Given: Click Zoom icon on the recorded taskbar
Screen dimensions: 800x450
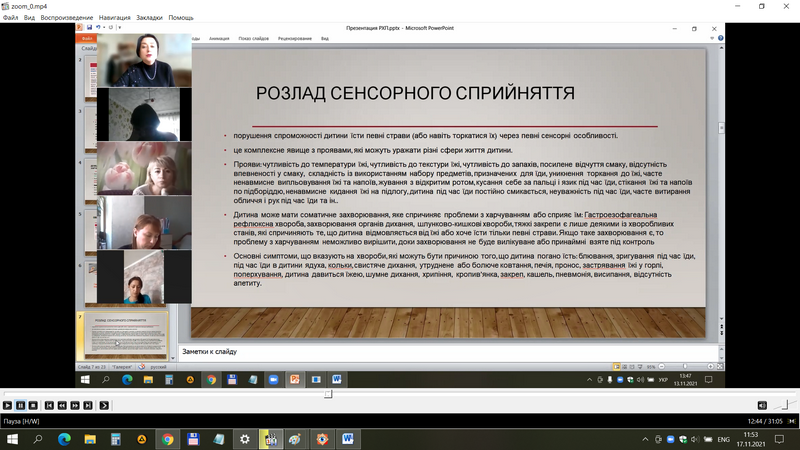Looking at the screenshot, I should click(x=273, y=380).
